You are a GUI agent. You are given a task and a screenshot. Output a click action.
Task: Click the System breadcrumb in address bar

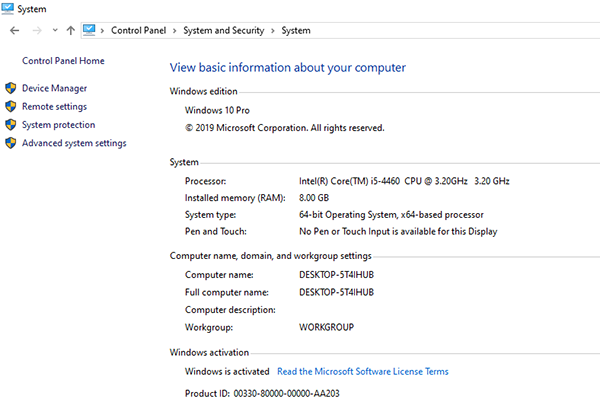(x=295, y=31)
